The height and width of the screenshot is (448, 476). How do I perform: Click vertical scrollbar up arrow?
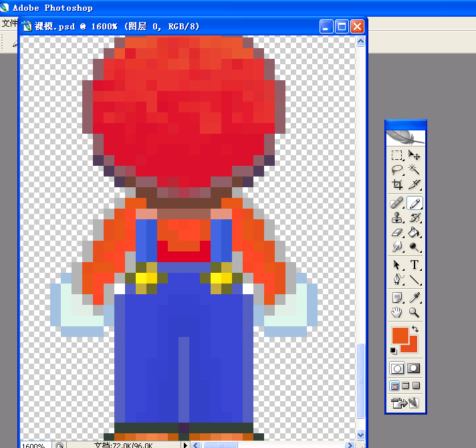click(x=360, y=41)
